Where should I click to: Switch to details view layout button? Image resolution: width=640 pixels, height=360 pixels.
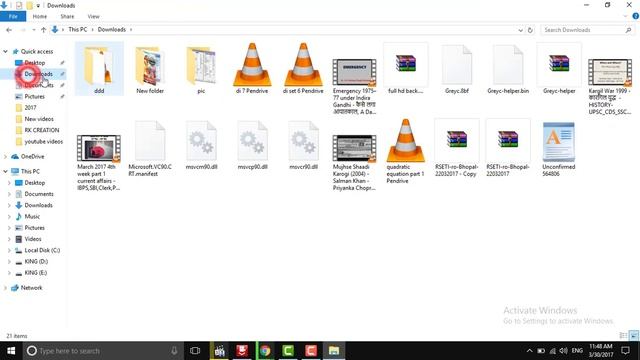coord(623,336)
